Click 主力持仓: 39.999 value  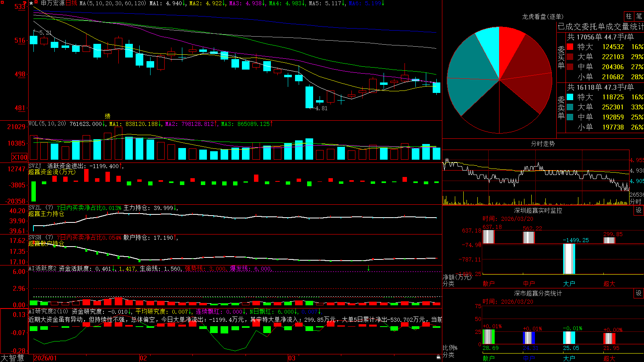[148, 208]
